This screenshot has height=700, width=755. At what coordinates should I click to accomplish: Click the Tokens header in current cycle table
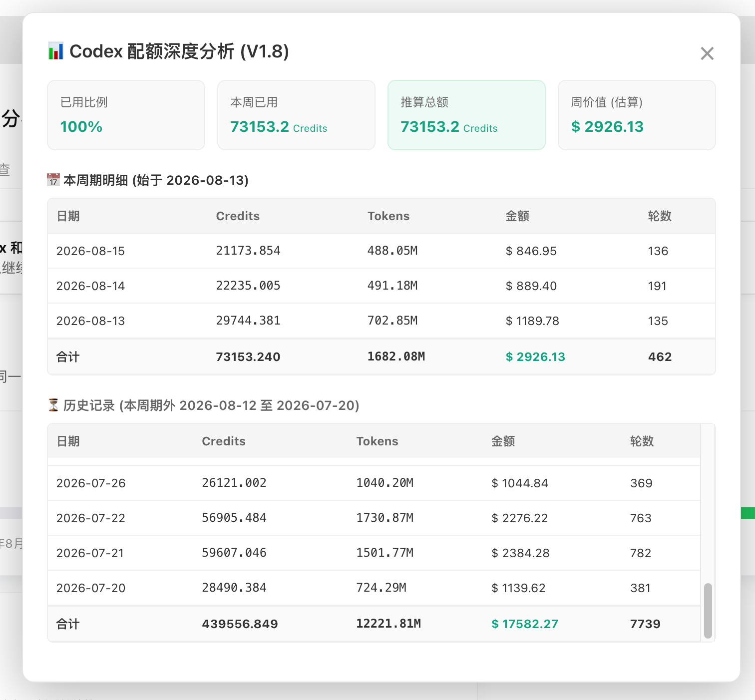388,216
